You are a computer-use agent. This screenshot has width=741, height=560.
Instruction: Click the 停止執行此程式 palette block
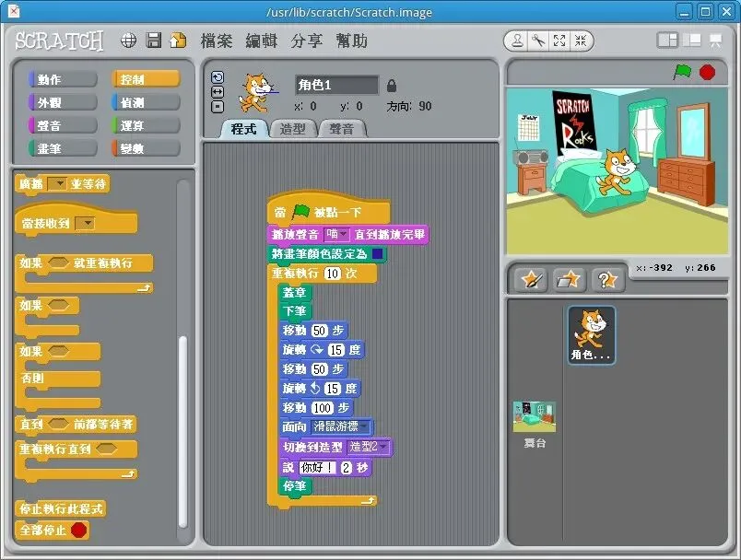pyautogui.click(x=61, y=508)
